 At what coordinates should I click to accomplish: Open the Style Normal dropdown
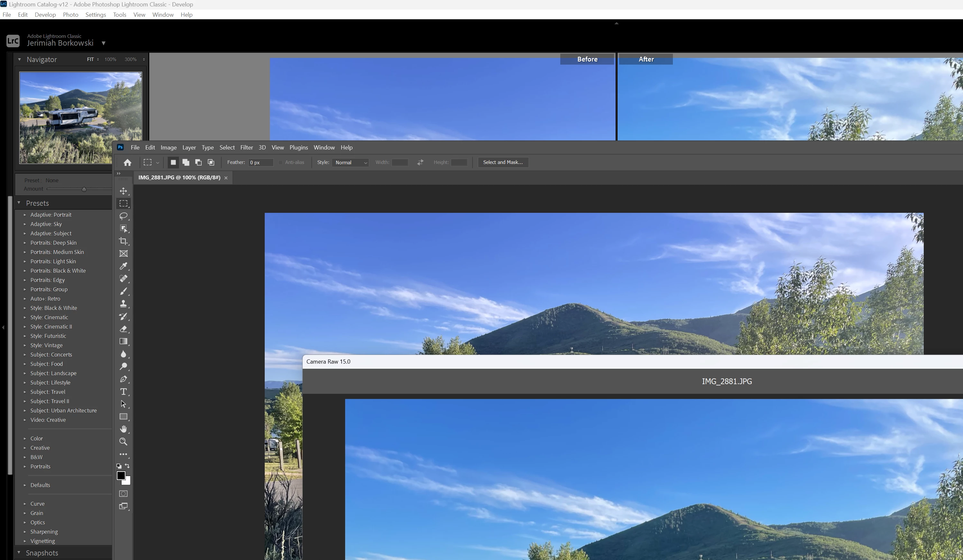pos(350,162)
